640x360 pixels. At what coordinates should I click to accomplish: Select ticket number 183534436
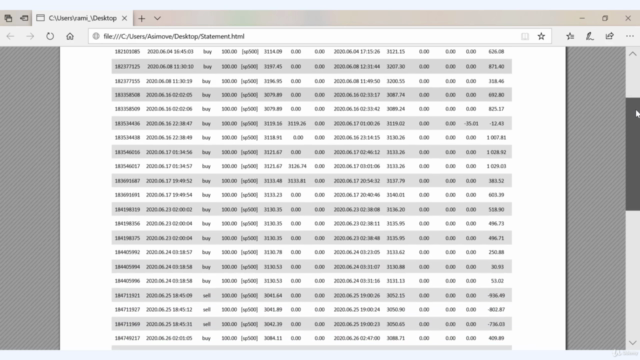[x=127, y=123]
